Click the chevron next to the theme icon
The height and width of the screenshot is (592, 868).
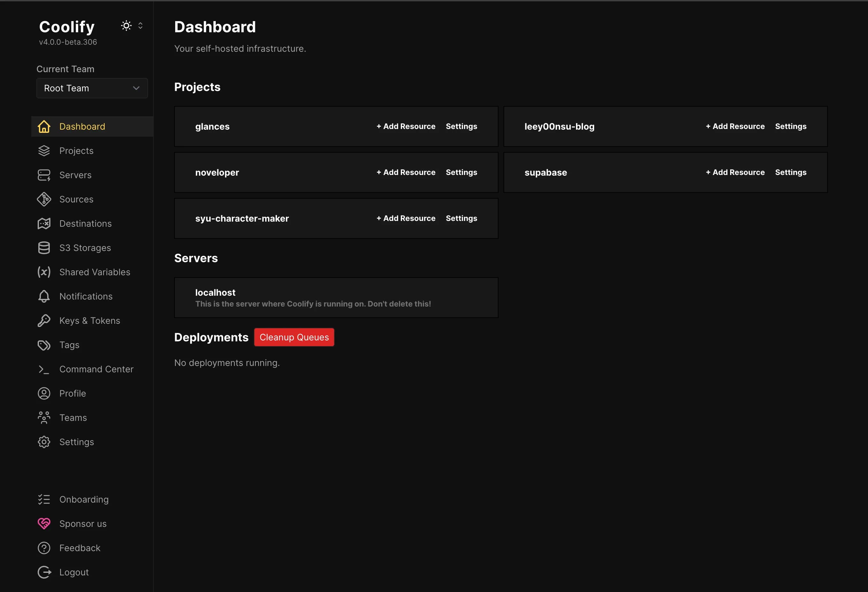[x=140, y=26]
